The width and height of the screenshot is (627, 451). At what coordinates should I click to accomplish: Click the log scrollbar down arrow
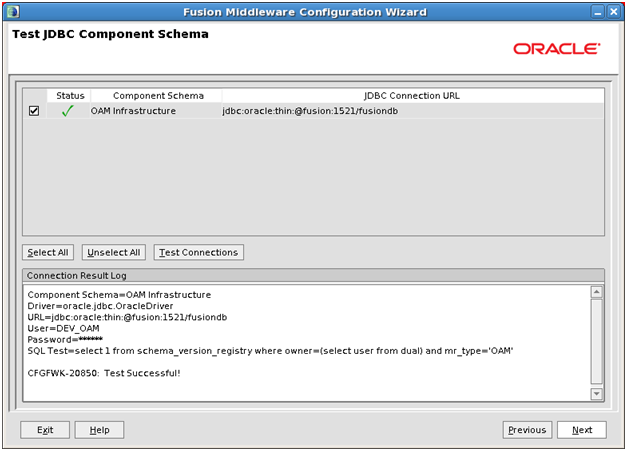pos(597,394)
